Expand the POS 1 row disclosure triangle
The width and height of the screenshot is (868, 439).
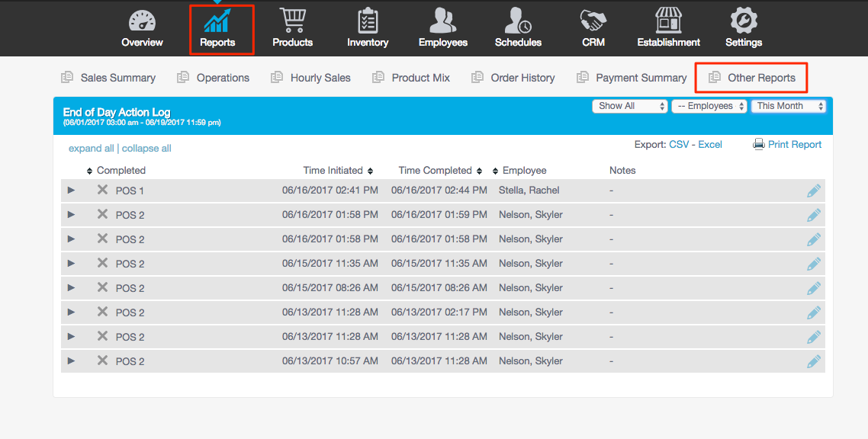click(x=72, y=191)
